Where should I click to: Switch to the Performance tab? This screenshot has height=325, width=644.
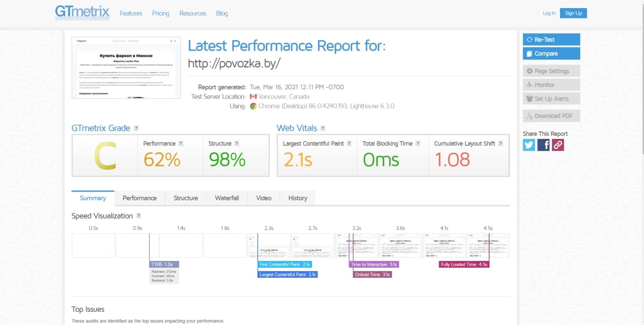tap(140, 198)
